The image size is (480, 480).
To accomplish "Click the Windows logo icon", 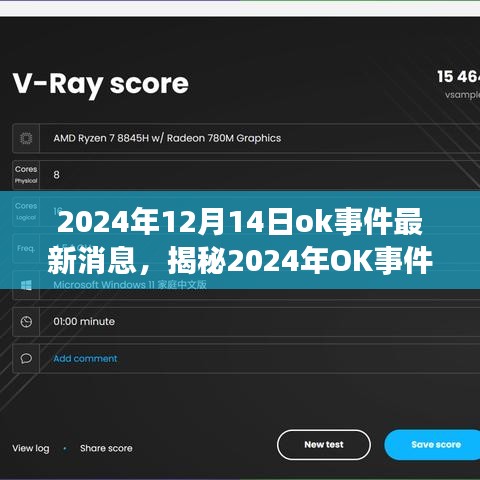I will 26,285.
